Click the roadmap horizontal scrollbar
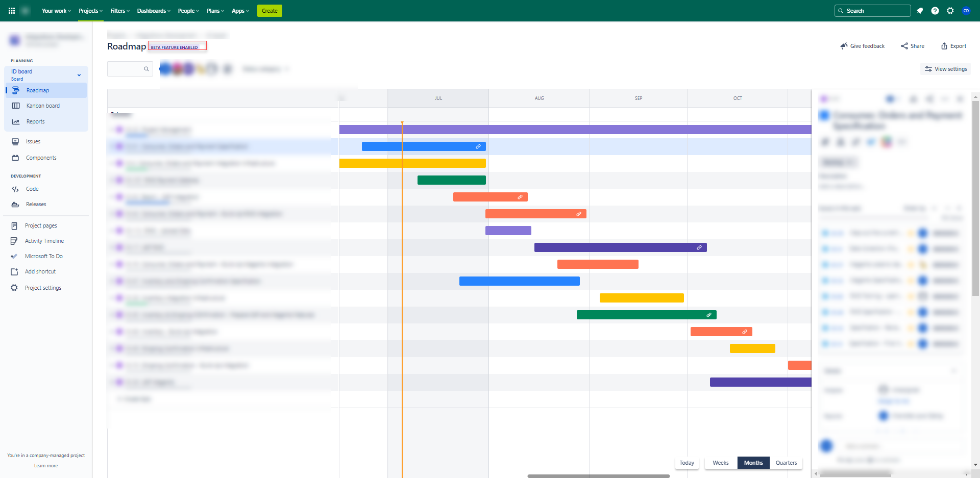 pyautogui.click(x=598, y=476)
